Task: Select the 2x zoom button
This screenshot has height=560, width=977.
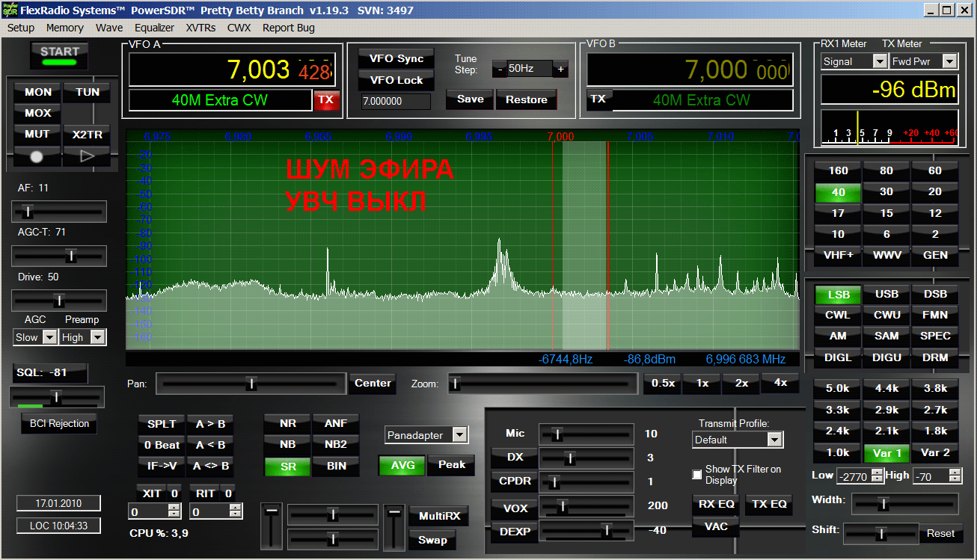Action: click(741, 383)
